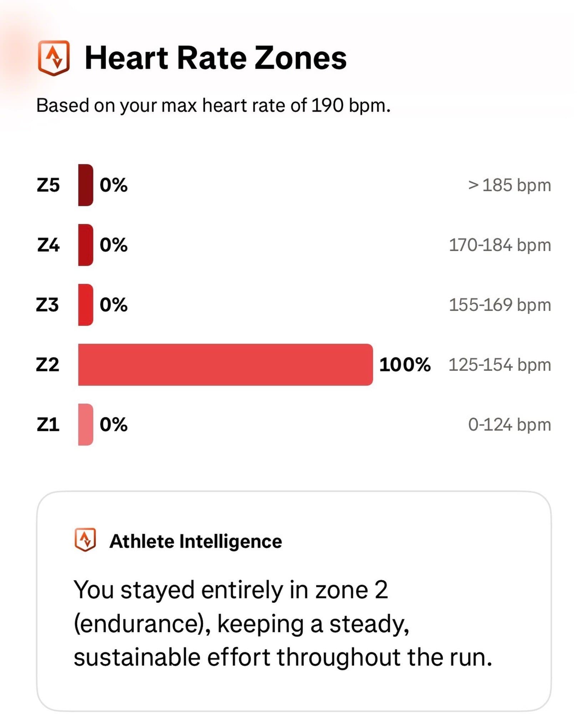Tap the Z3 red bar indicator
This screenshot has height=714, width=588.
[86, 305]
